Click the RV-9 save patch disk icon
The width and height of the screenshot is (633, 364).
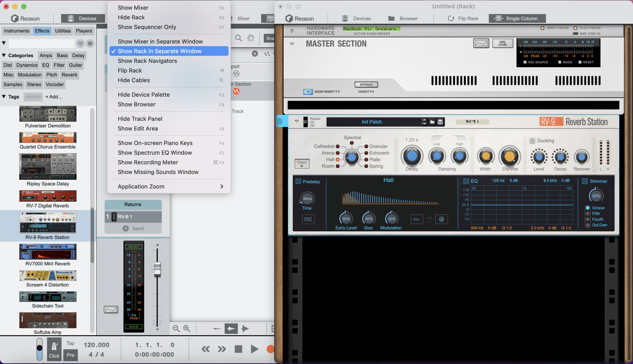click(440, 122)
